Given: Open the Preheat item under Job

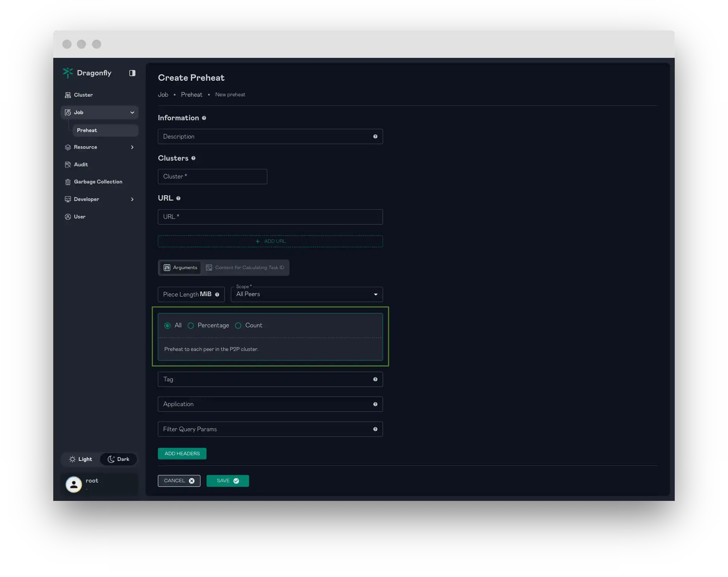Looking at the screenshot, I should (x=87, y=130).
